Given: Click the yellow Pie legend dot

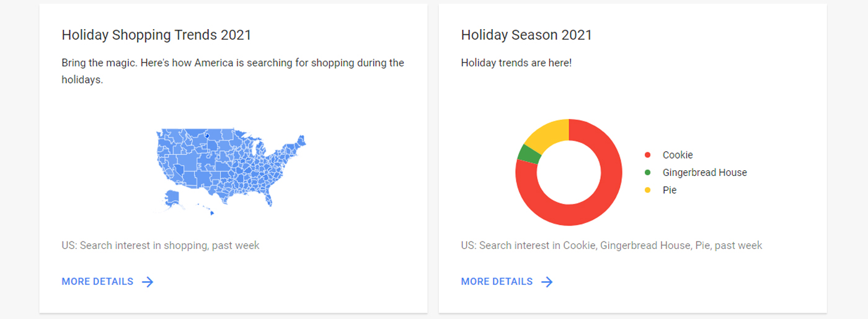Looking at the screenshot, I should click(648, 190).
